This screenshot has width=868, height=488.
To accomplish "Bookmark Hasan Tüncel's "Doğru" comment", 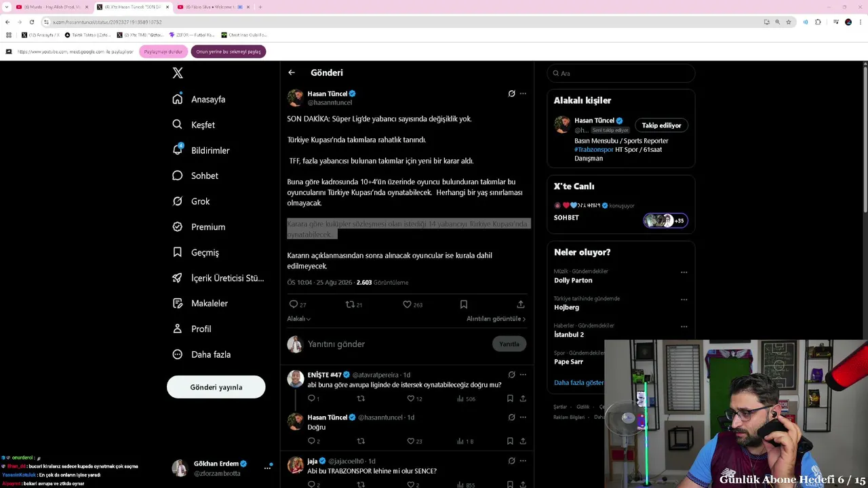I will point(510,441).
